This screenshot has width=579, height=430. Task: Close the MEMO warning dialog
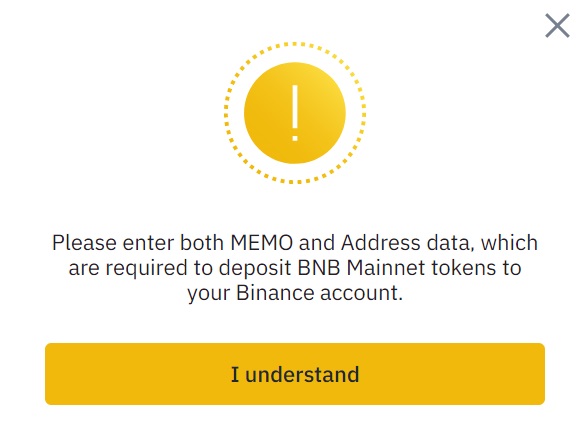click(x=557, y=25)
